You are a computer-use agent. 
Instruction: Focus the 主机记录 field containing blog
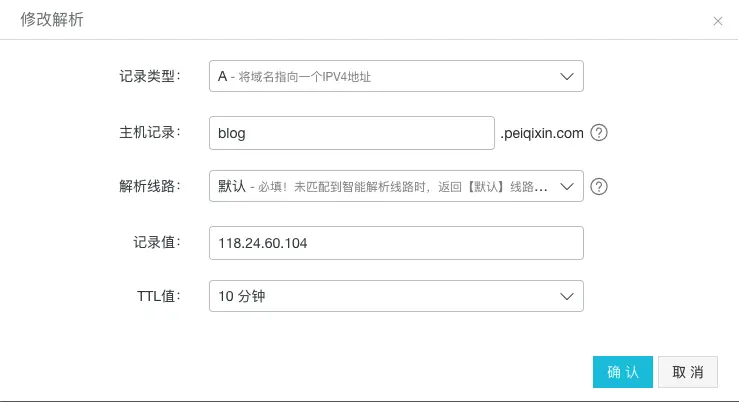[352, 133]
